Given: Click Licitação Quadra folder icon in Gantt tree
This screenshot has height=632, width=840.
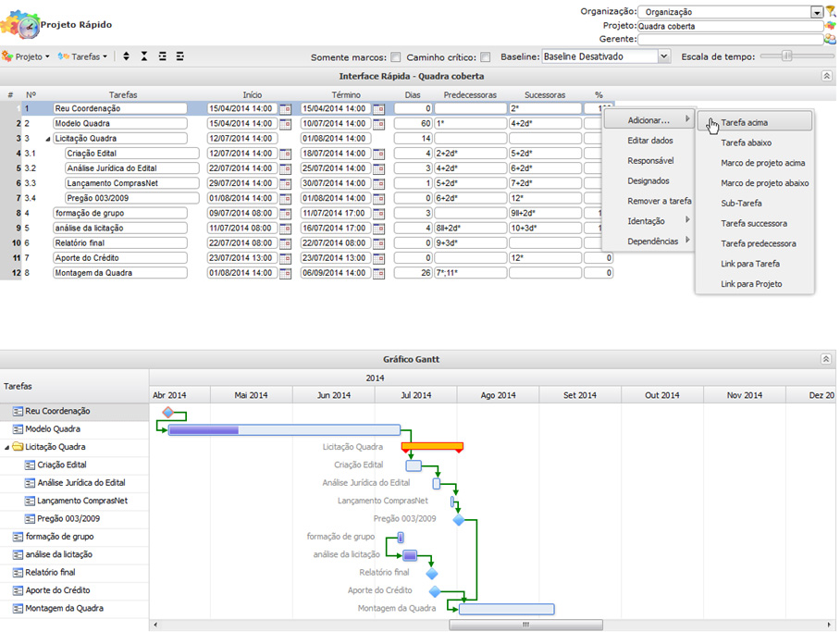Looking at the screenshot, I should click(x=18, y=447).
